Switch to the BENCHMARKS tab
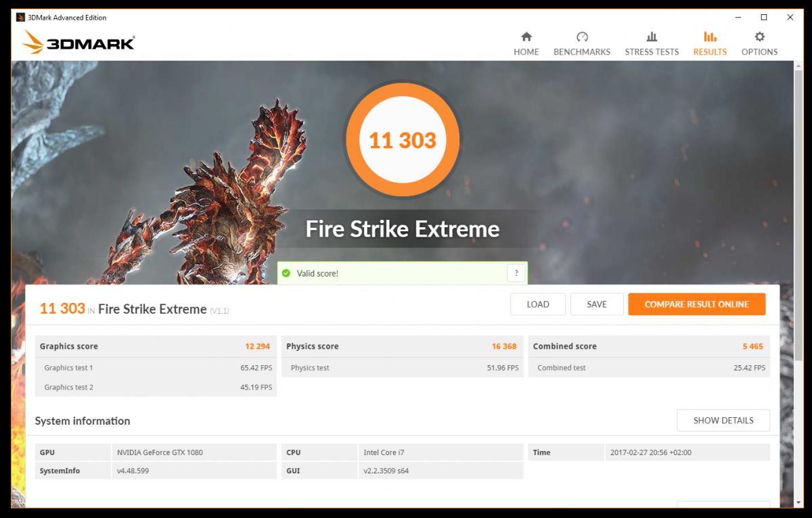812x518 pixels. coord(582,43)
